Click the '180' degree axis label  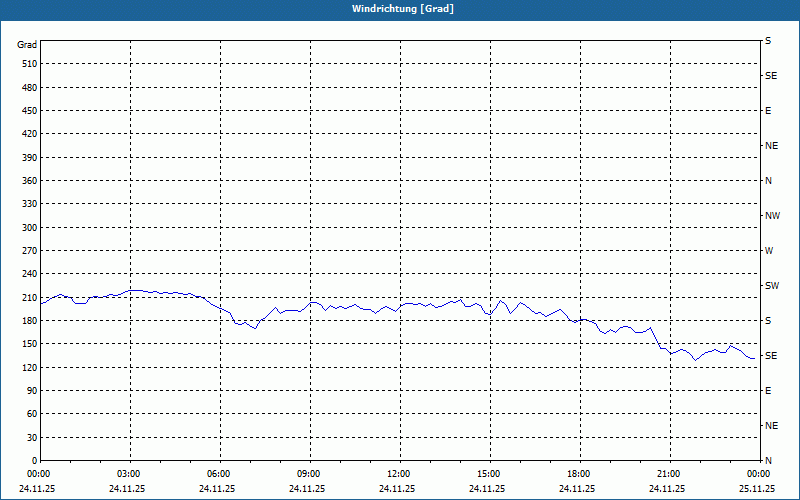coord(30,321)
